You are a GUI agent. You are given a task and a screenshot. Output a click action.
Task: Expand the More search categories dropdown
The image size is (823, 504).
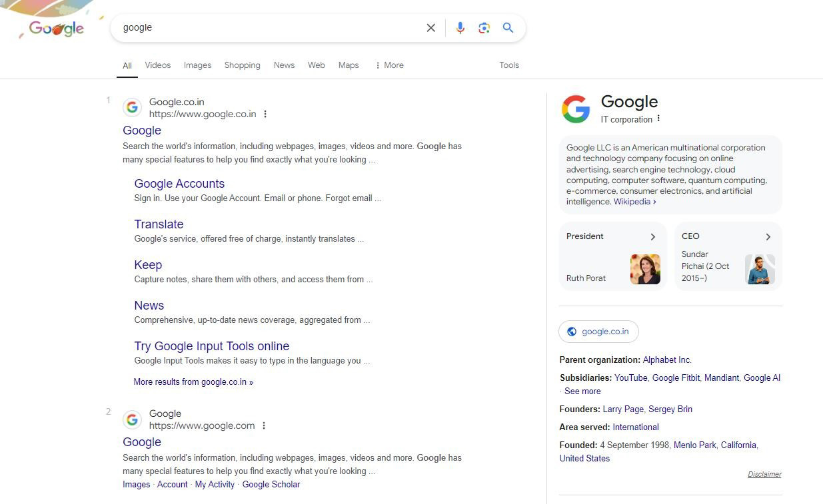(389, 65)
